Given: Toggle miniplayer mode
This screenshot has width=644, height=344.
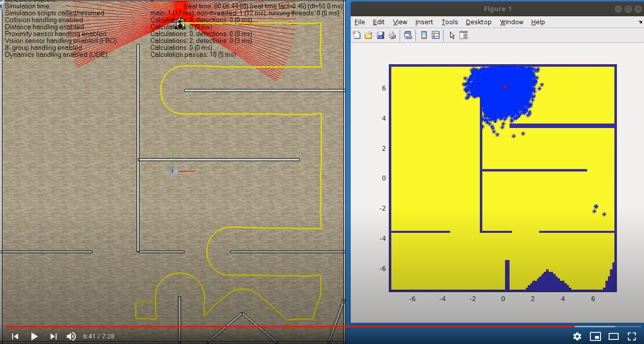Looking at the screenshot, I should 595,336.
